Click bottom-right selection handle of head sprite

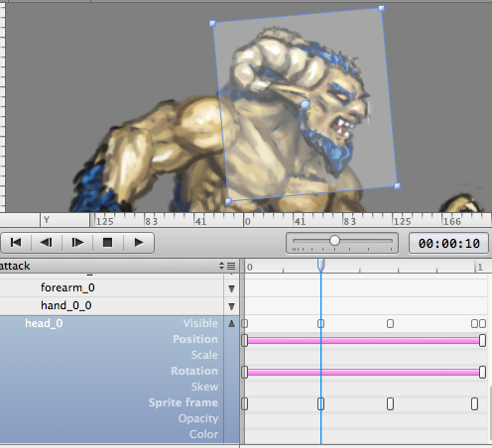398,186
